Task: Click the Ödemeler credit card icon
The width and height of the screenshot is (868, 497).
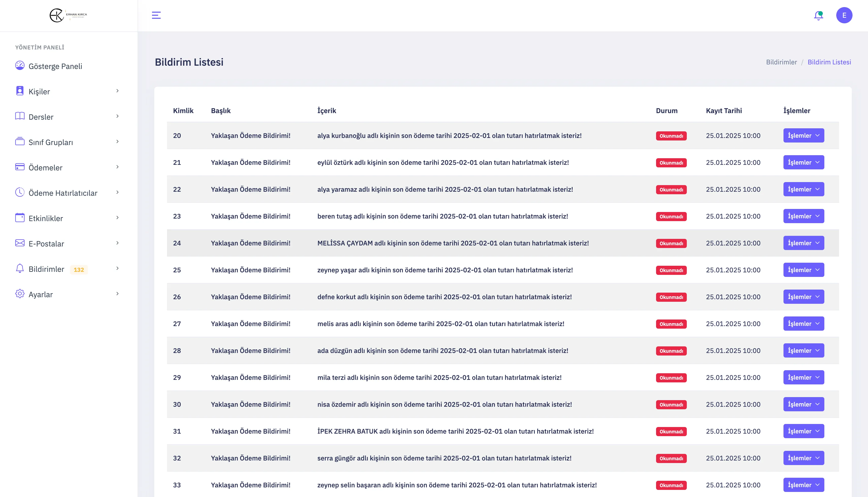Action: click(20, 167)
